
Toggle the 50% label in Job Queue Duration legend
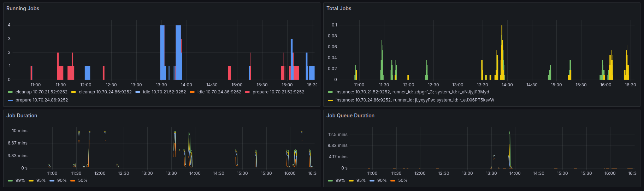403,180
